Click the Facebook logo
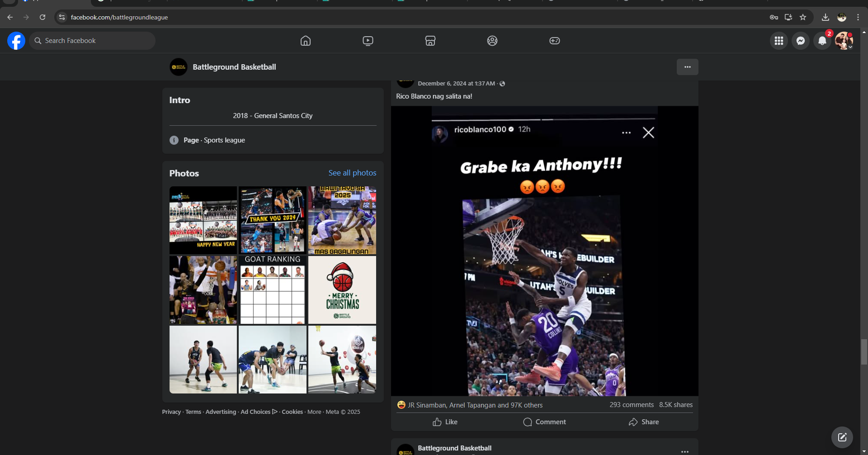This screenshot has width=868, height=455. click(16, 41)
